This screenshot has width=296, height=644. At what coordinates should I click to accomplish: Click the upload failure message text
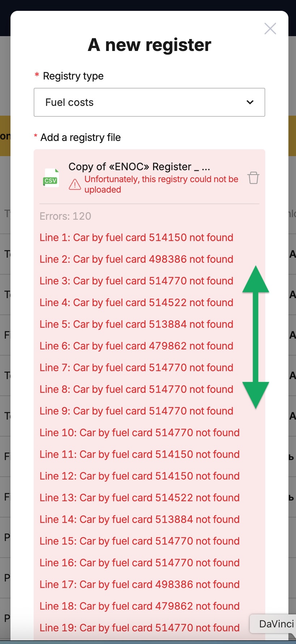coord(161,184)
